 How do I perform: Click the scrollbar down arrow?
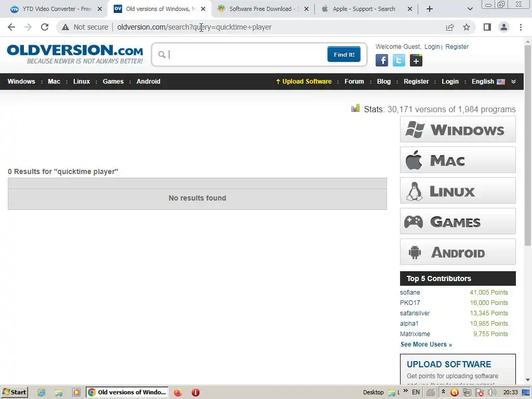[x=528, y=380]
